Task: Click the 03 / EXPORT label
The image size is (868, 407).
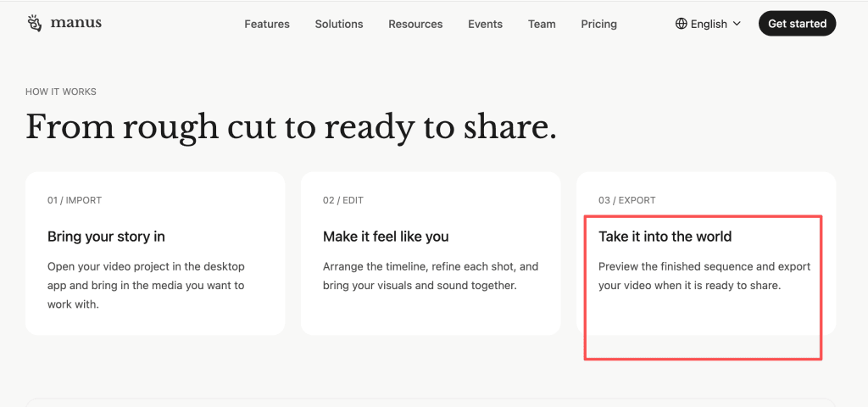Action: pos(626,200)
